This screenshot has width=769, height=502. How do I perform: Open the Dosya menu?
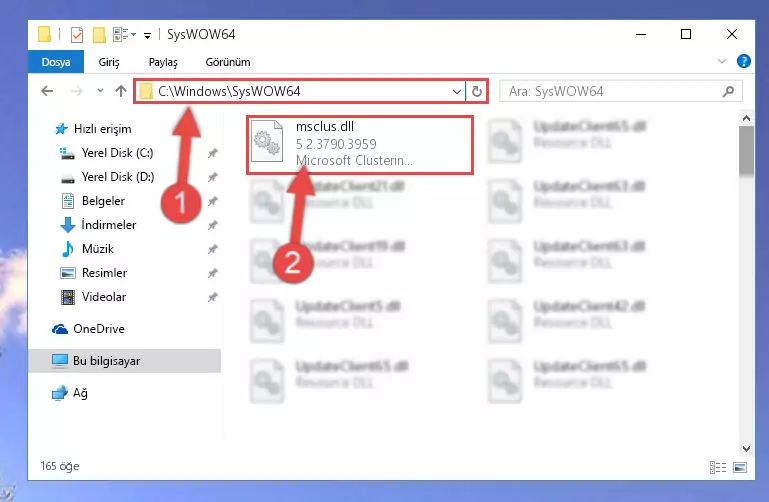pos(56,62)
